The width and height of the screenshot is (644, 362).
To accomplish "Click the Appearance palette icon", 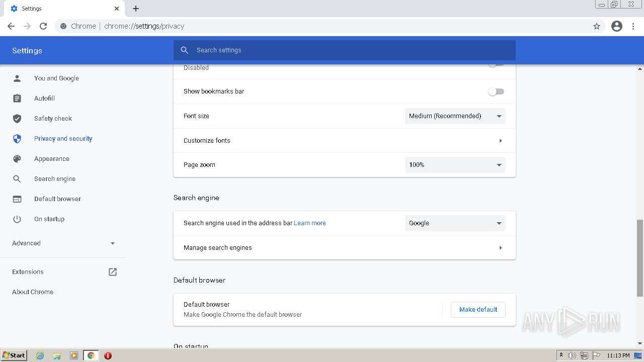I will tap(17, 159).
